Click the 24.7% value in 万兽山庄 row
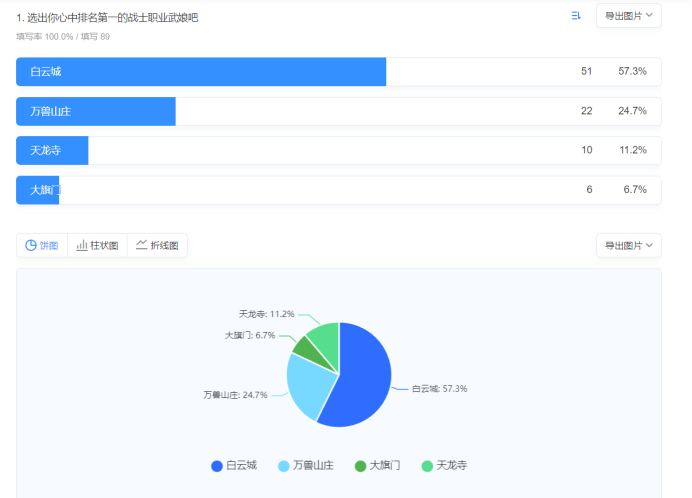Image resolution: width=692 pixels, height=498 pixels. tap(632, 111)
